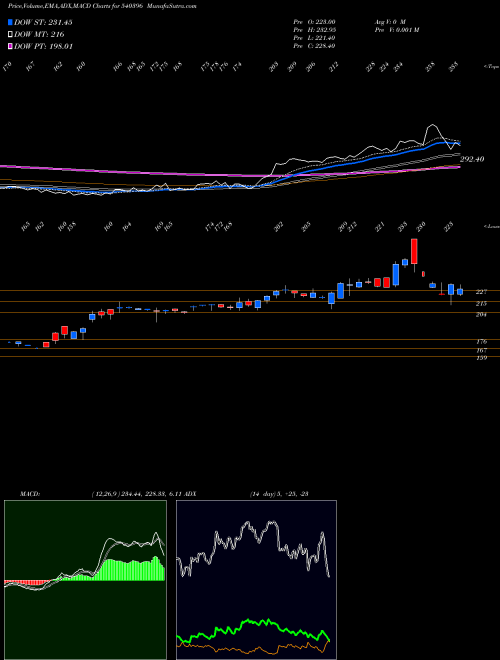500x660 pixels.
Task: Click the 'Pre C: 228.40' close value
Action: [314, 46]
